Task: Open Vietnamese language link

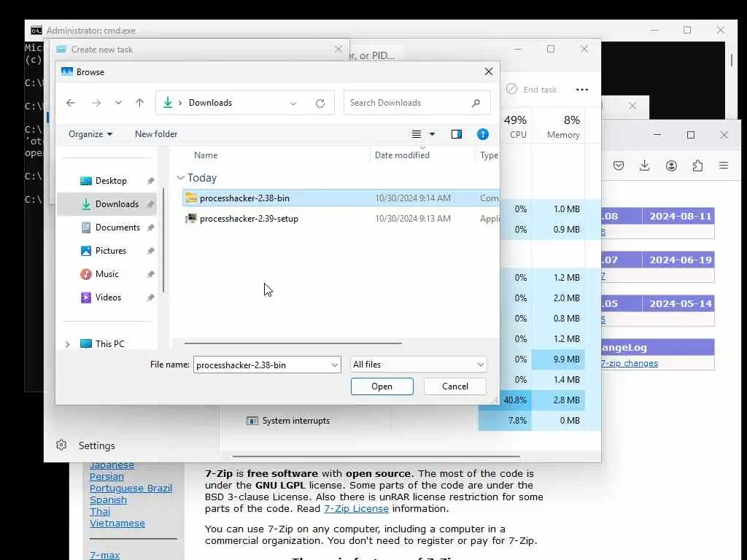Action: tap(117, 524)
